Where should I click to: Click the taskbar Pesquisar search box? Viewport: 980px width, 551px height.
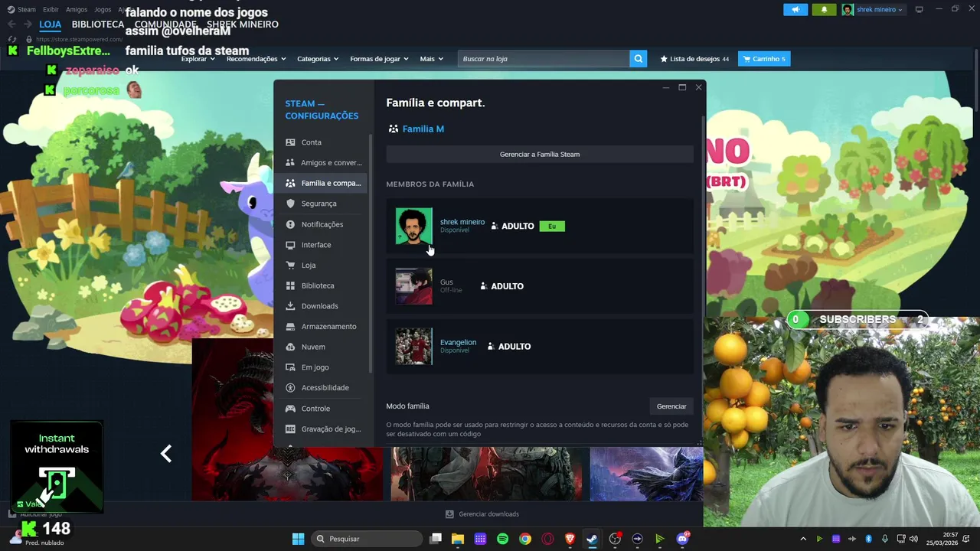(367, 539)
